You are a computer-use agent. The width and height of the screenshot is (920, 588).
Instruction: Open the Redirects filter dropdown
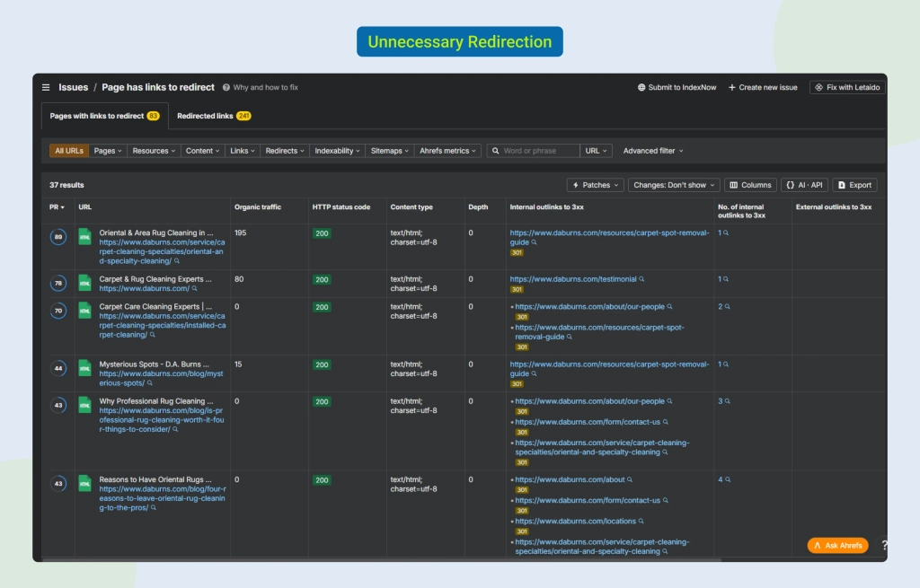tap(285, 151)
